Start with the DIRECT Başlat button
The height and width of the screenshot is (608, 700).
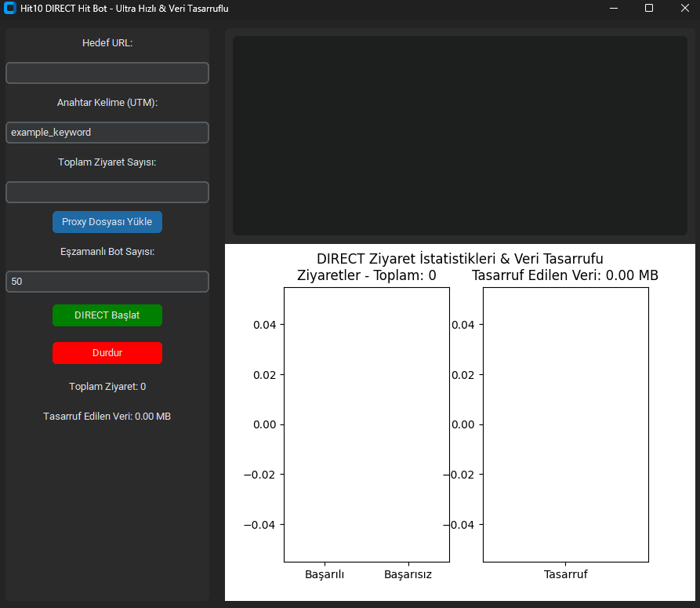click(x=107, y=315)
